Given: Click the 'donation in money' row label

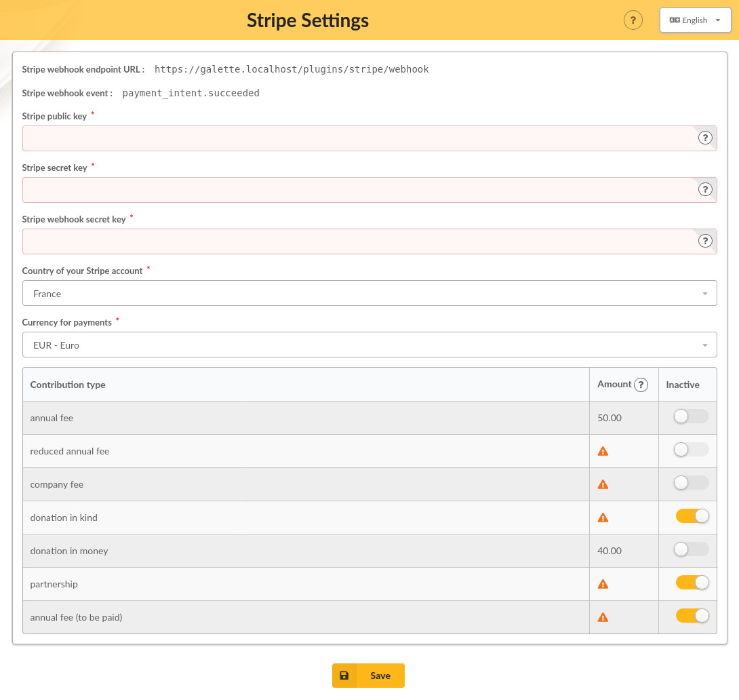Looking at the screenshot, I should coord(69,551).
